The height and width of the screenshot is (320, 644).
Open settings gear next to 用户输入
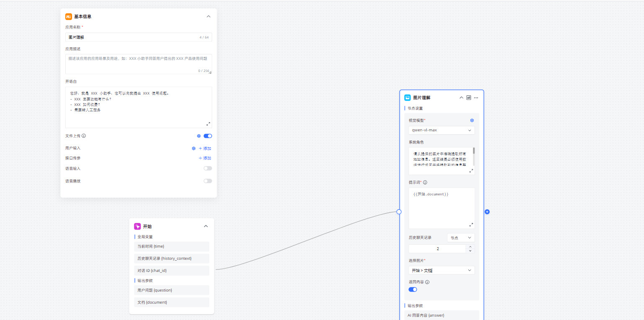coord(194,148)
